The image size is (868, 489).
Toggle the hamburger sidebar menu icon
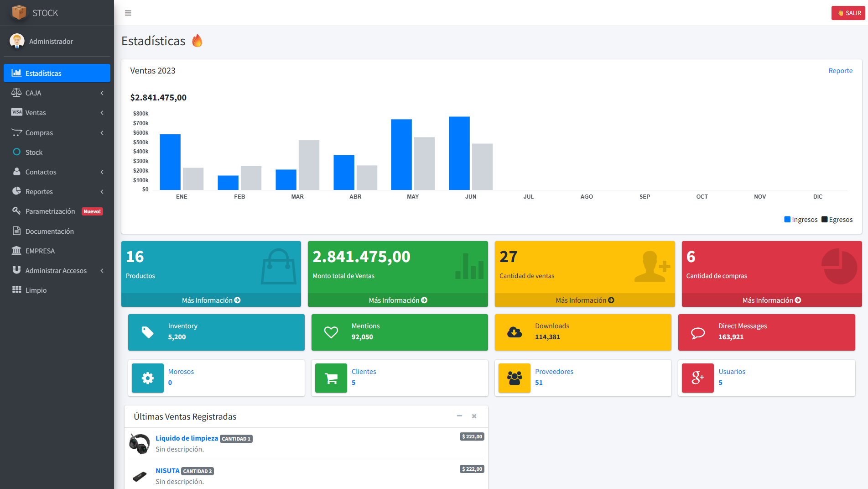click(x=128, y=13)
